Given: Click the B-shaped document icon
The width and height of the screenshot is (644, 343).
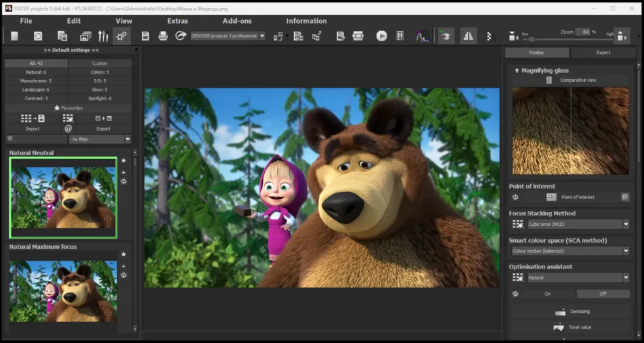Looking at the screenshot, I should coord(340,36).
